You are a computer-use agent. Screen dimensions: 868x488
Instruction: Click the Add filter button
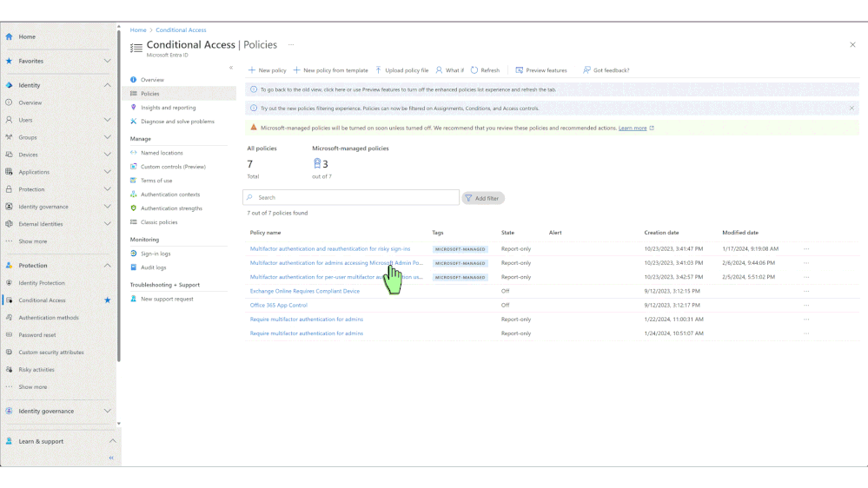tap(483, 198)
